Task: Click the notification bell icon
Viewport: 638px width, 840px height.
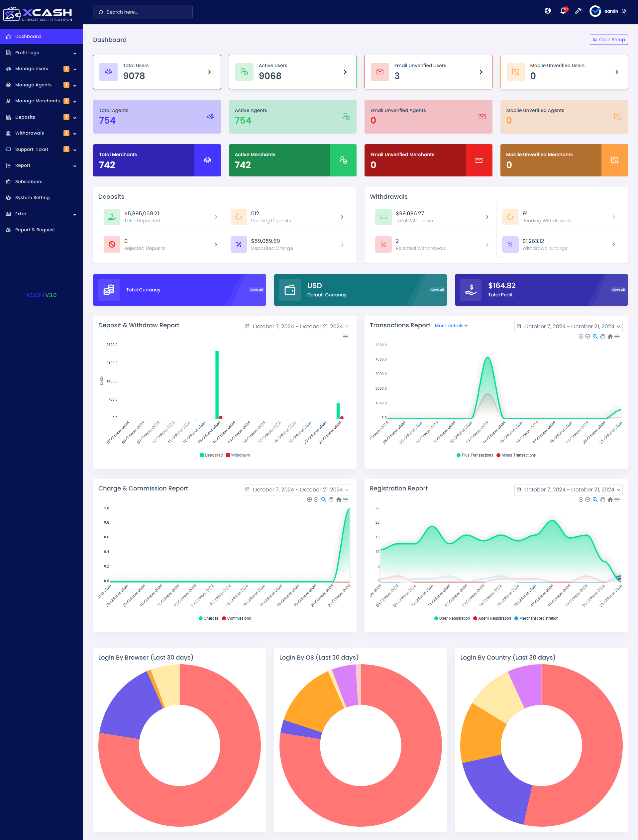Action: 563,11
